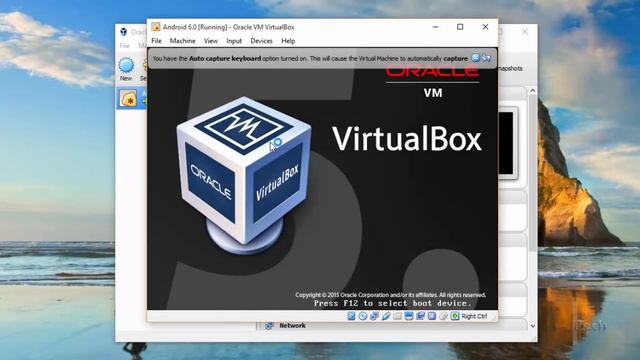640x360 pixels.
Task: Click the Manager details scrollbar down arrow
Action: pos(533,326)
